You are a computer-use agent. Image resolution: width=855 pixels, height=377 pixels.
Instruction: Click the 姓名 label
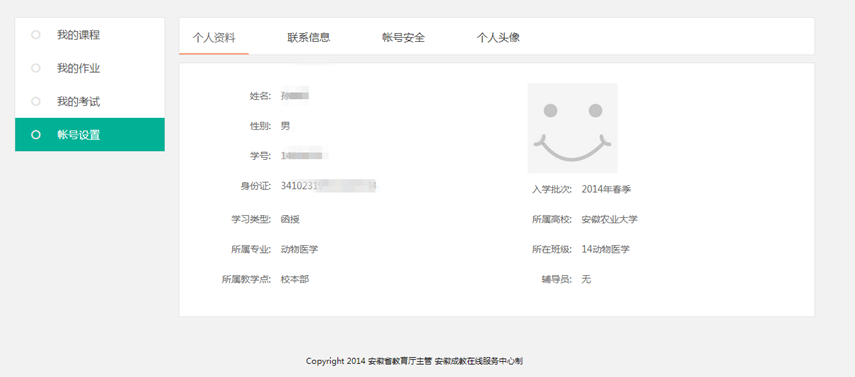point(260,96)
